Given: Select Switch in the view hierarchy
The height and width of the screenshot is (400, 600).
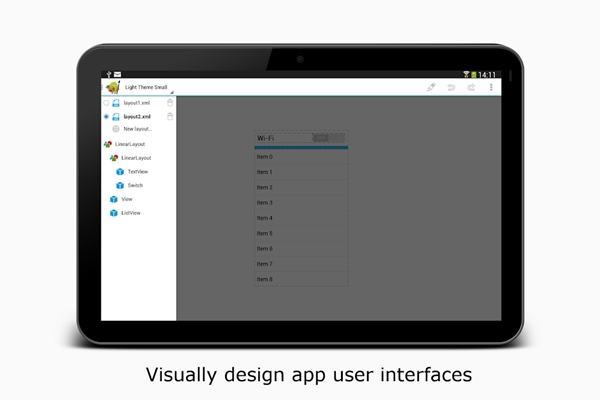Looking at the screenshot, I should [x=135, y=185].
